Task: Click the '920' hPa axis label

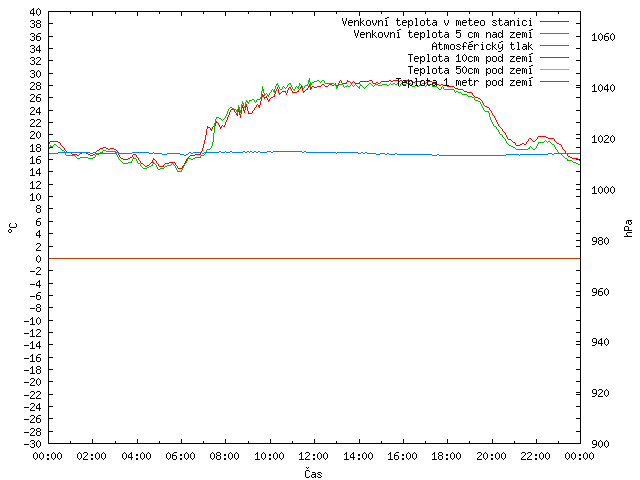Action: click(600, 393)
